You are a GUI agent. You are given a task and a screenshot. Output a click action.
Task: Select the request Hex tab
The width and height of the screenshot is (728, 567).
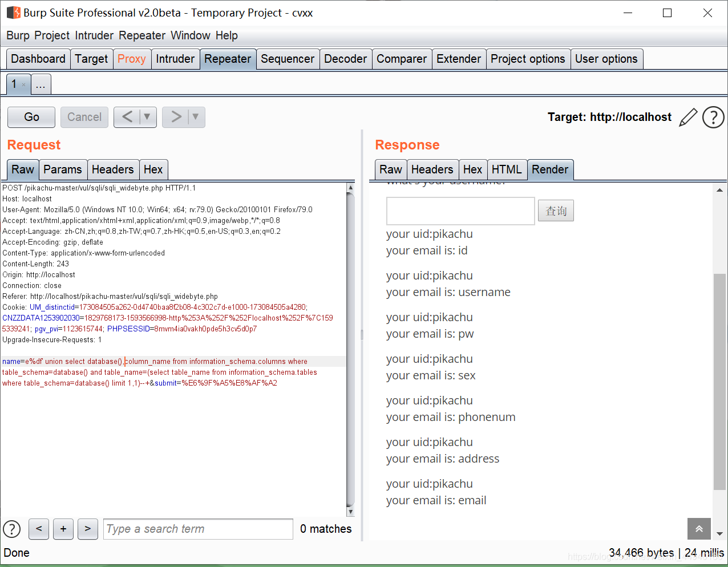pyautogui.click(x=153, y=169)
